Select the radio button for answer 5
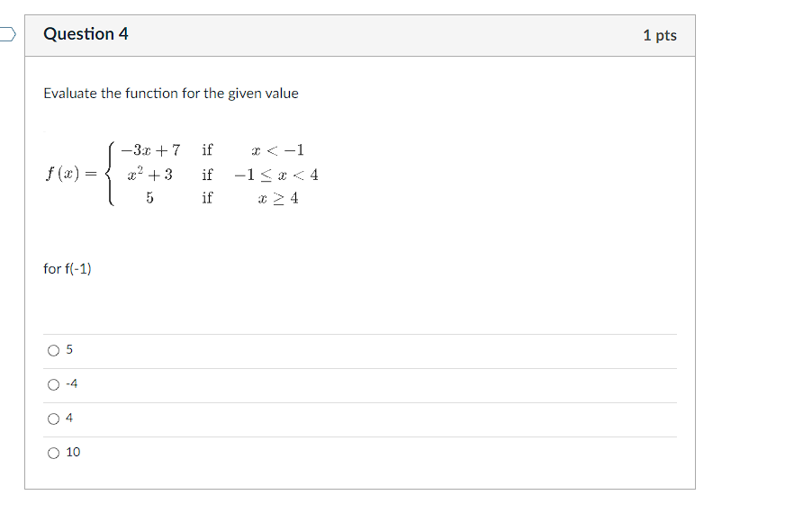Viewport: 812px width, 522px height. coord(53,349)
